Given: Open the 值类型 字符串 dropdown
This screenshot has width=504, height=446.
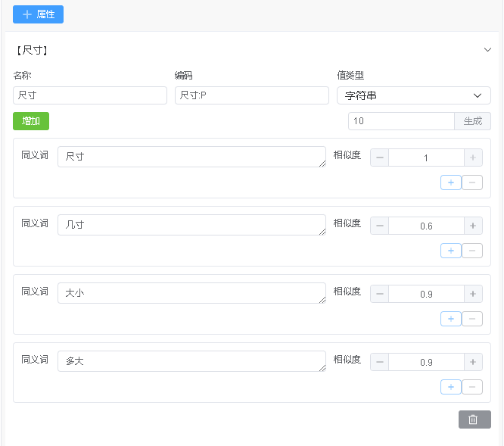Looking at the screenshot, I should click(x=413, y=95).
